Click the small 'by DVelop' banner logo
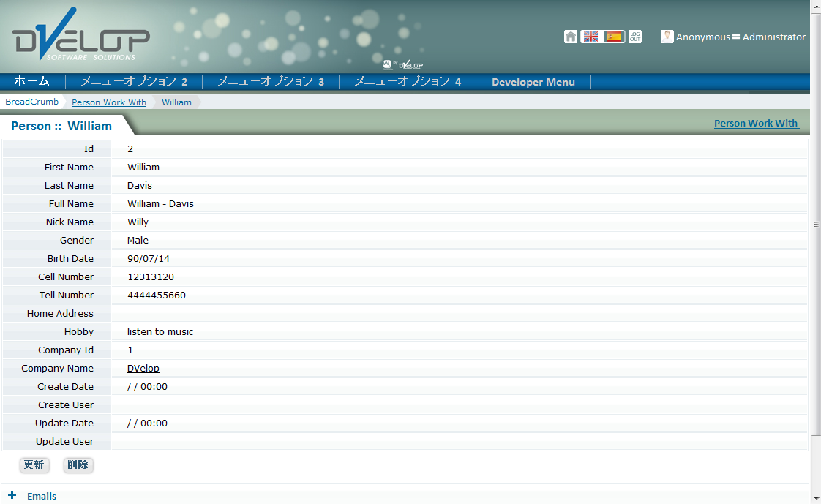Viewport: 821px width, 504px height. click(403, 64)
